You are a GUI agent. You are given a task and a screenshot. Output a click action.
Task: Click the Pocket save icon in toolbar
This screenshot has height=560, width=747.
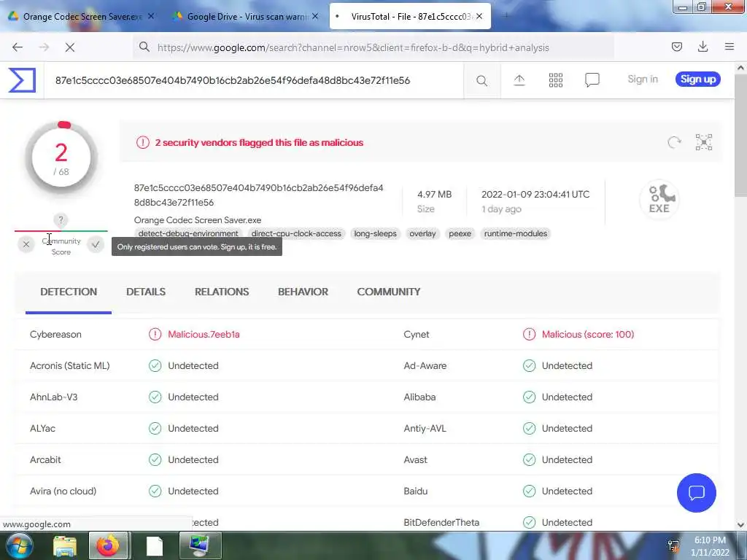coord(676,47)
